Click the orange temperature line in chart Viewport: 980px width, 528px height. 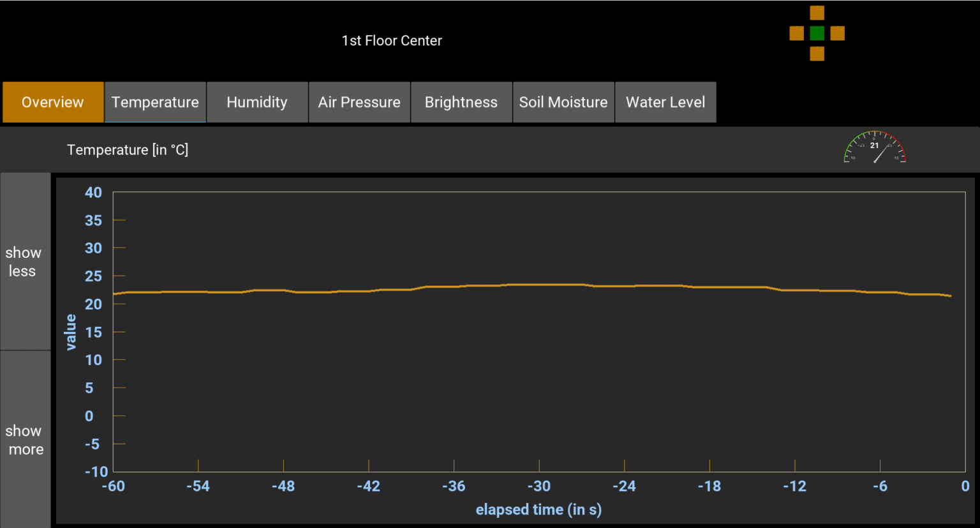pos(539,285)
